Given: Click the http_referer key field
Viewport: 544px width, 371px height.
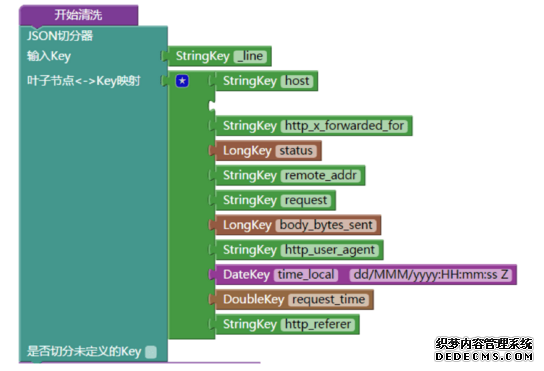Looking at the screenshot, I should coord(318,324).
